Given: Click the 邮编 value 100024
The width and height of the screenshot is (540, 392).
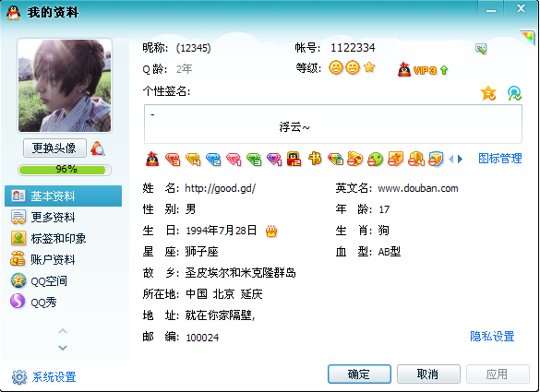Looking at the screenshot, I should point(202,338).
